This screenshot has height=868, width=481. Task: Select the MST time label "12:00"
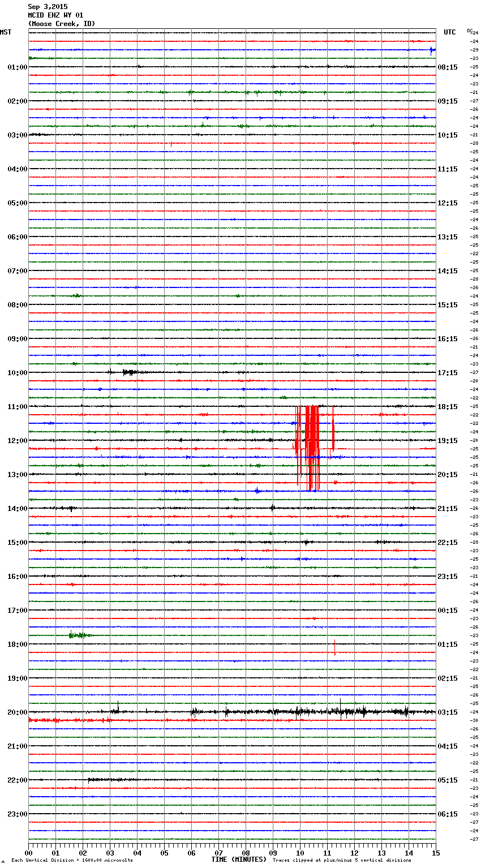click(18, 441)
